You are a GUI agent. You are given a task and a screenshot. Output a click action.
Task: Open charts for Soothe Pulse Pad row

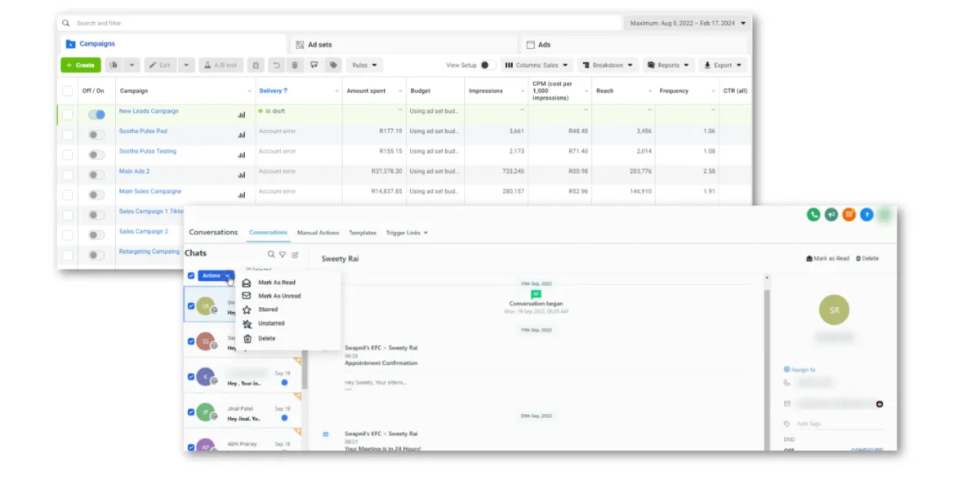[x=242, y=135]
